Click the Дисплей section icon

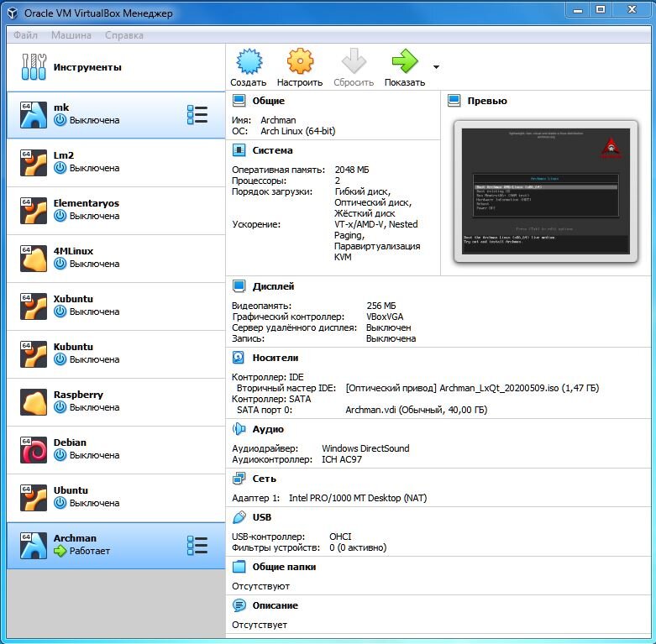click(x=239, y=286)
